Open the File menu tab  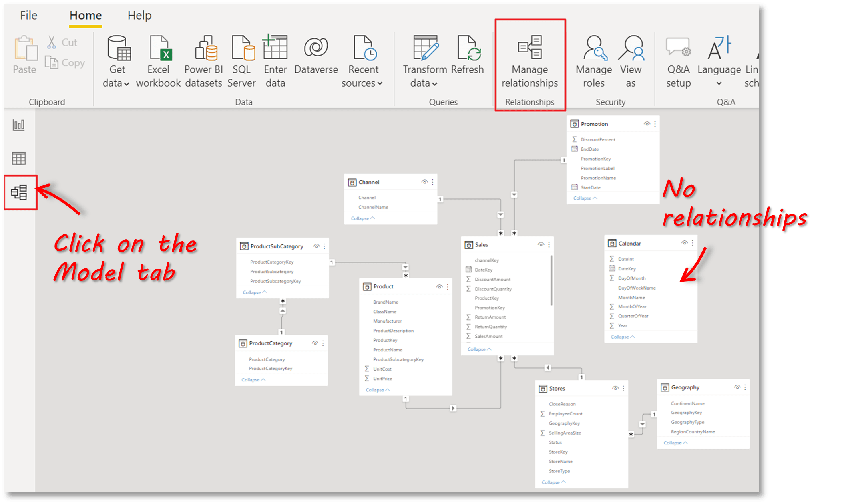point(28,16)
